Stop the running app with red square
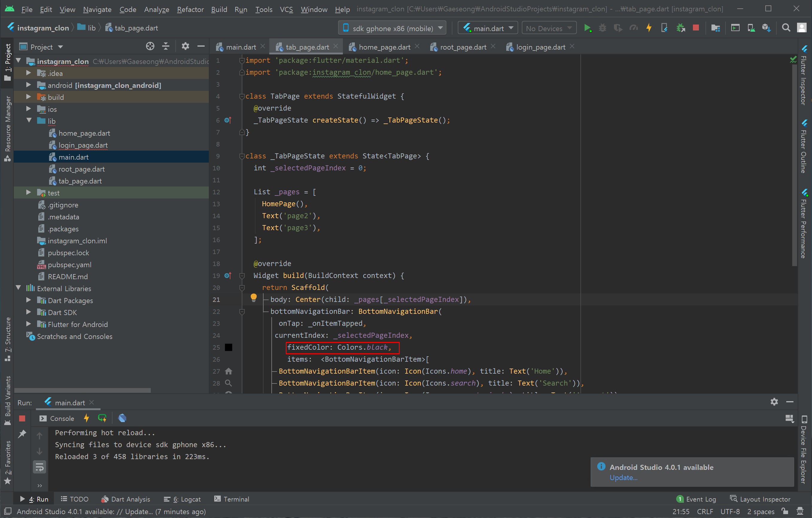This screenshot has width=812, height=518. coord(696,28)
